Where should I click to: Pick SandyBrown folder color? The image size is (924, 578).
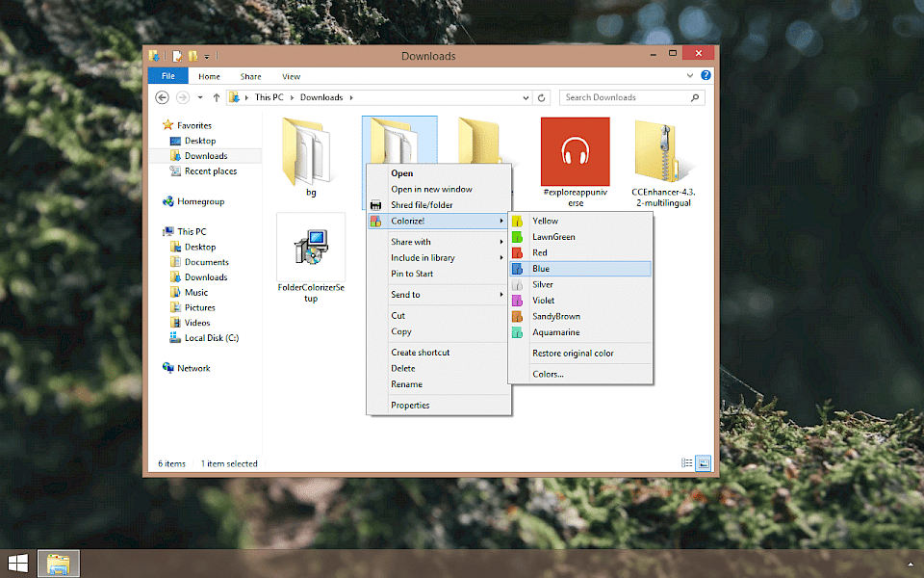pos(580,317)
